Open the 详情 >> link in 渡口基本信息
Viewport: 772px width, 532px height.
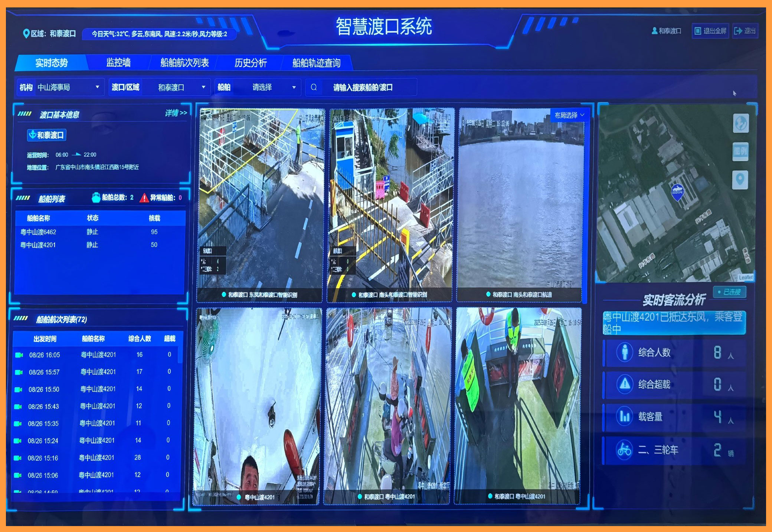[x=176, y=113]
